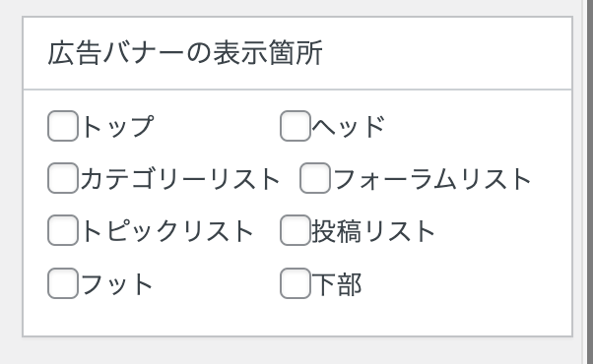This screenshot has width=593, height=364.
Task: Click the トップ label text
Action: tap(117, 126)
